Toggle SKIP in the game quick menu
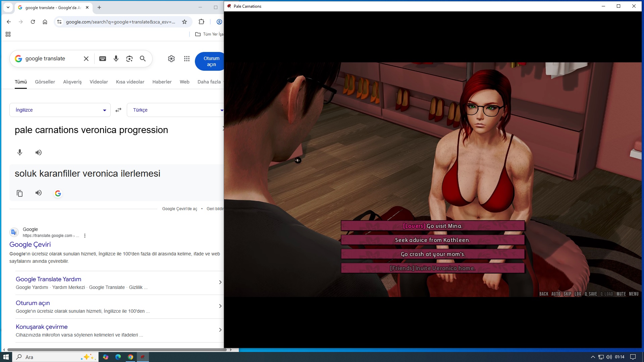This screenshot has height=362, width=644. click(x=567, y=294)
